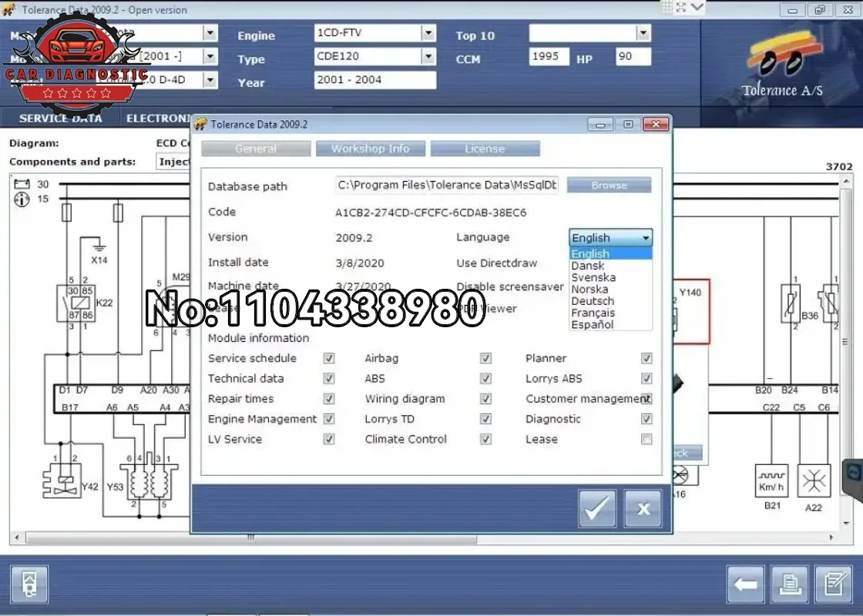Click the back arrow icon in the bottom toolbar

click(x=746, y=584)
